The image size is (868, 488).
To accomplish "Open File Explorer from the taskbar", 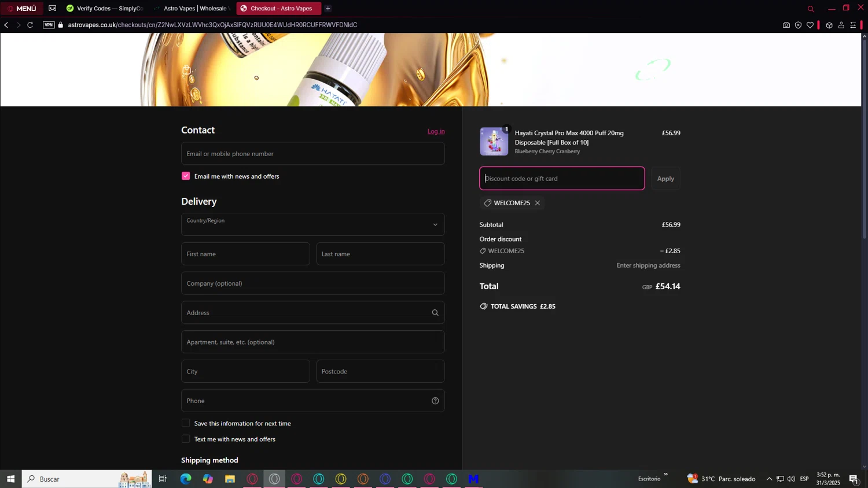I will pos(230,479).
